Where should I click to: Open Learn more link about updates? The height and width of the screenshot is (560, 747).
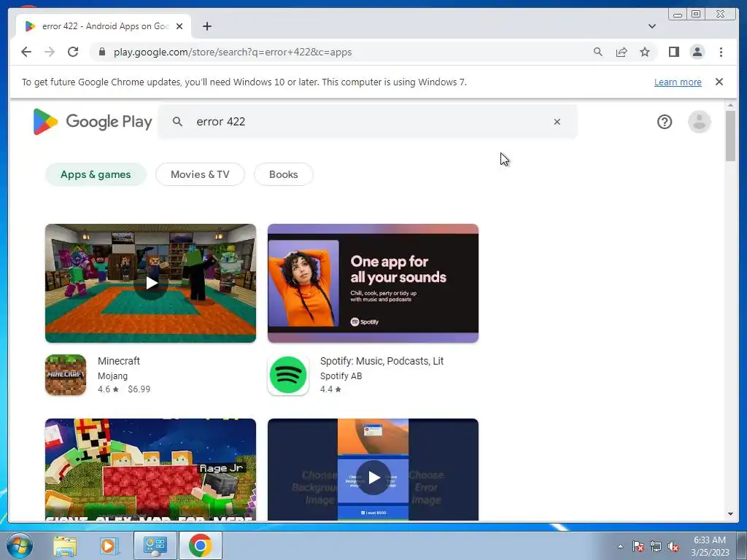[x=678, y=82]
